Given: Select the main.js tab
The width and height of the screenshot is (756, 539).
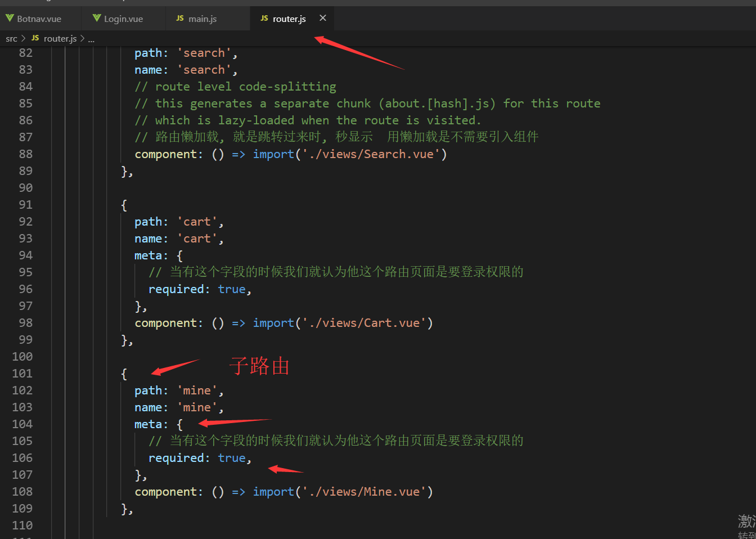Looking at the screenshot, I should [x=202, y=19].
